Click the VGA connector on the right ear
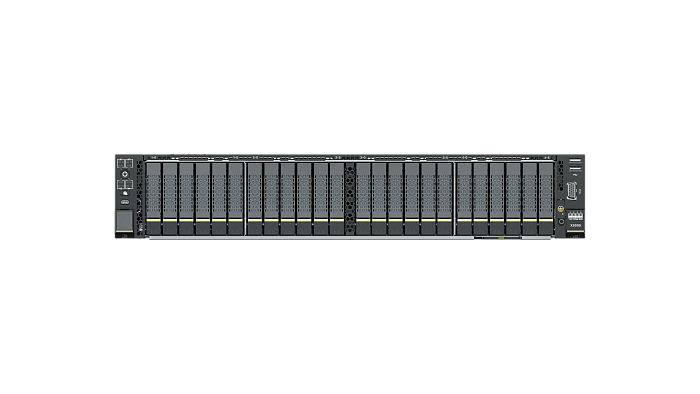This screenshot has width=700, height=394. click(x=572, y=191)
